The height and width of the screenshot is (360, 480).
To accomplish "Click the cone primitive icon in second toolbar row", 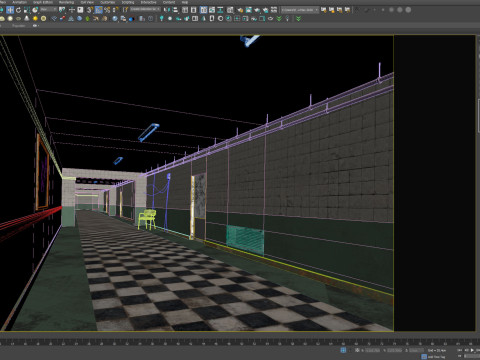I will pos(27,18).
